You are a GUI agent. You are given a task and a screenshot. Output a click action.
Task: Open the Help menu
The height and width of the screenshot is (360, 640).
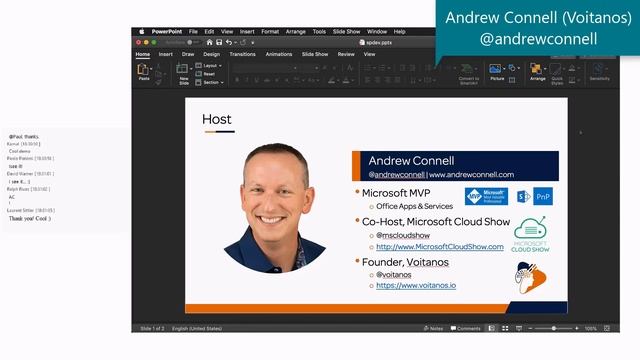399,31
